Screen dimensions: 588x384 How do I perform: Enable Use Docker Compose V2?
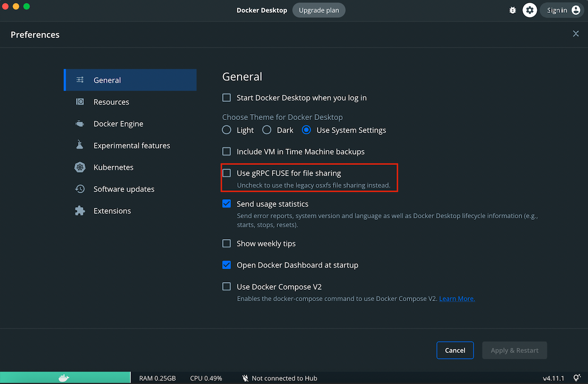click(226, 286)
